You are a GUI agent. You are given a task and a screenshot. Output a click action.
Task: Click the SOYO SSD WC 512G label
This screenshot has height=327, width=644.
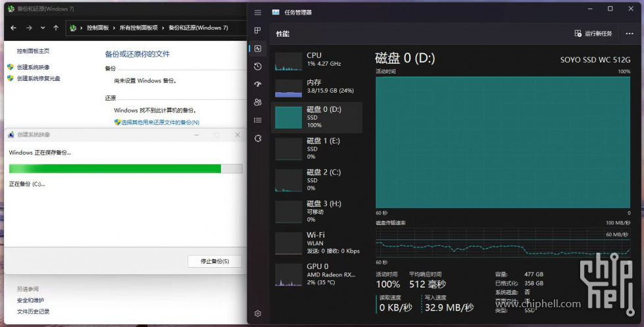coord(595,60)
